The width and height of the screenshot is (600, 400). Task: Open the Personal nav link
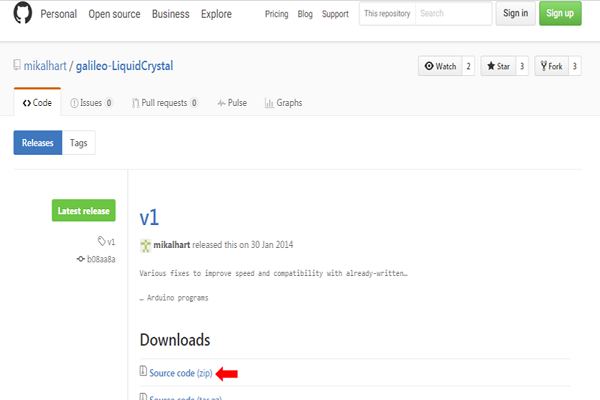59,14
